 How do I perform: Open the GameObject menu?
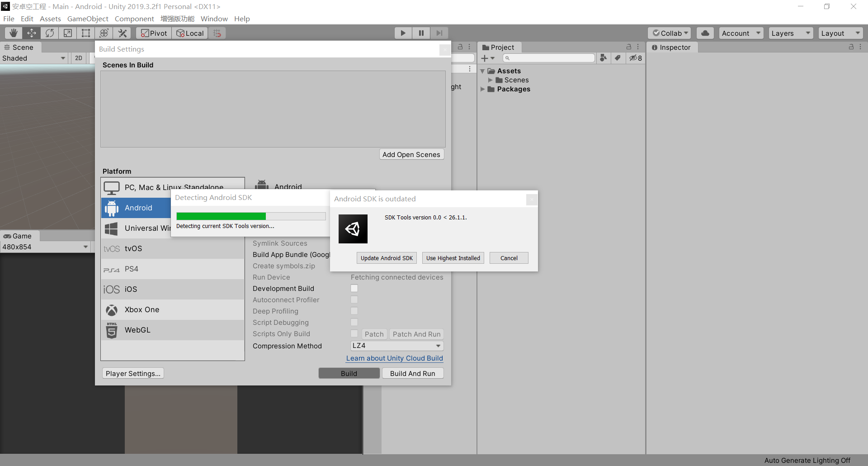coord(88,19)
